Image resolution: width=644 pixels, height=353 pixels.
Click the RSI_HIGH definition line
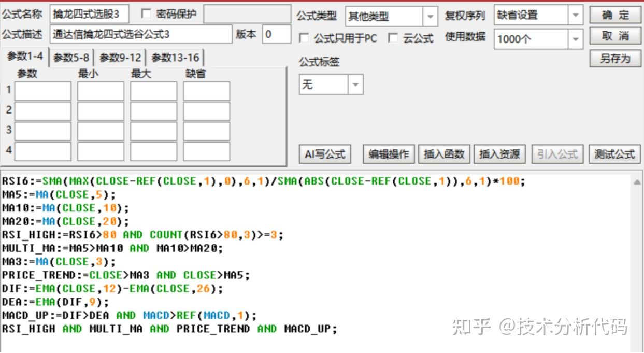(143, 235)
